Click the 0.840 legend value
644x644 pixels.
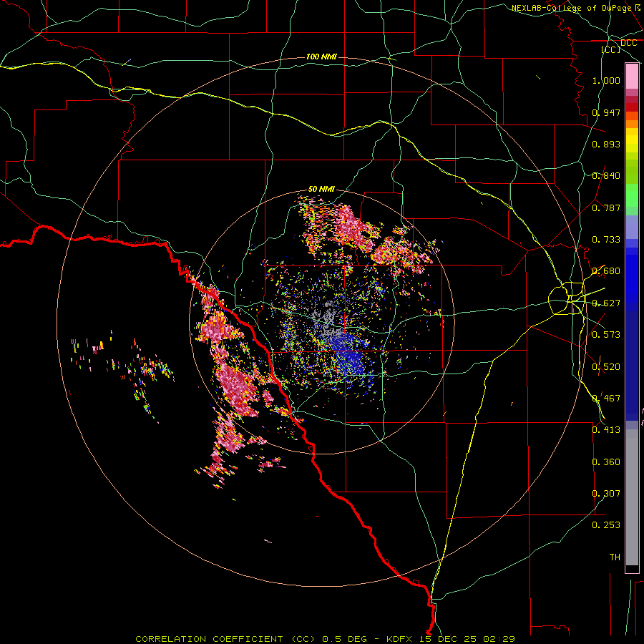point(606,176)
